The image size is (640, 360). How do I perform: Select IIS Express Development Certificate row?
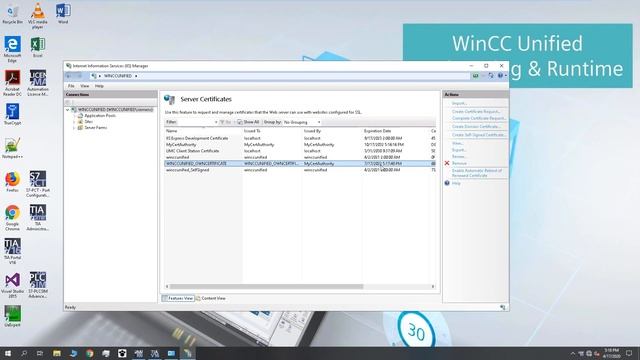coord(300,138)
